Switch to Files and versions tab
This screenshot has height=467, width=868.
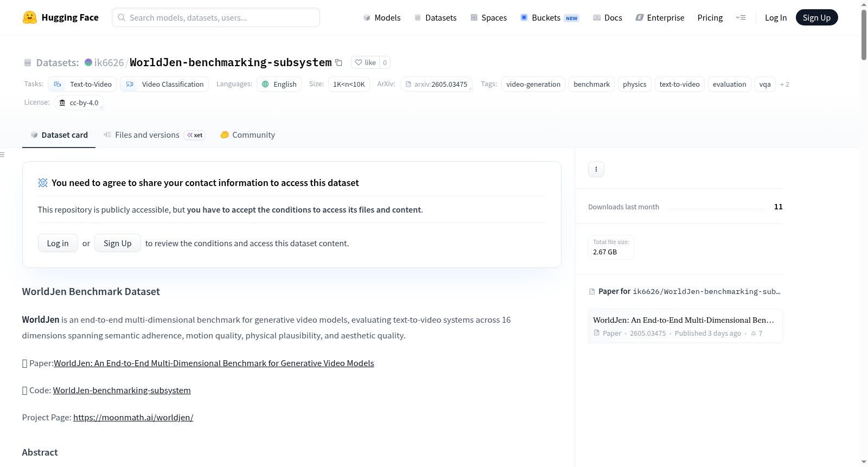(154, 135)
